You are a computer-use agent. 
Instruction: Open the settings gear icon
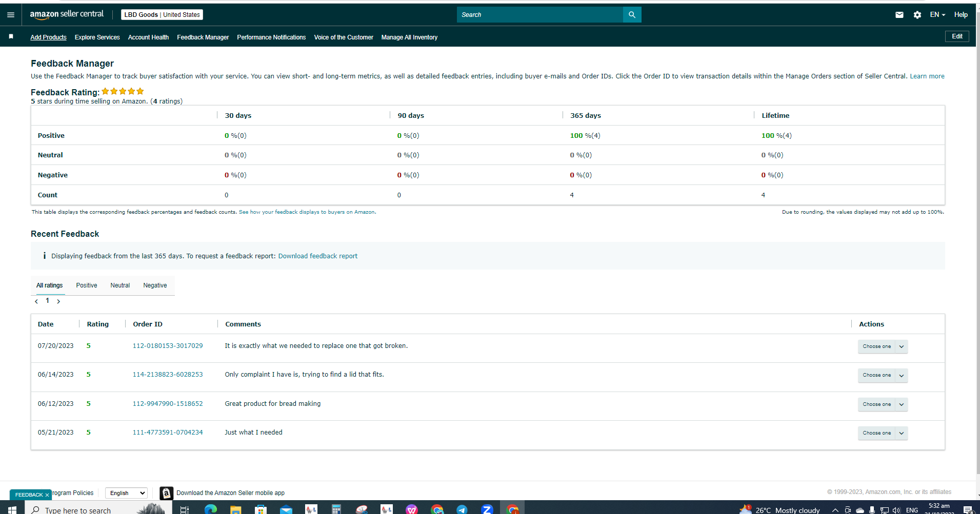tap(917, 15)
